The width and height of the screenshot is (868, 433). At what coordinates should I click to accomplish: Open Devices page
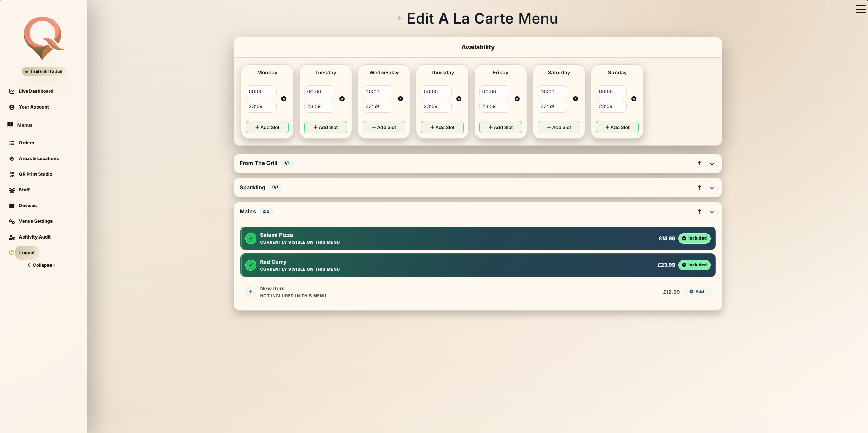click(28, 206)
